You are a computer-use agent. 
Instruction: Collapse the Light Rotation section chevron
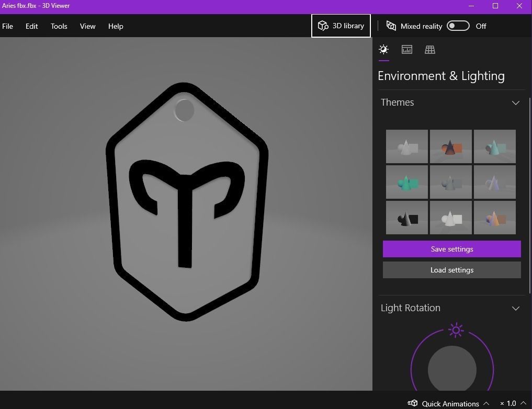(x=515, y=308)
